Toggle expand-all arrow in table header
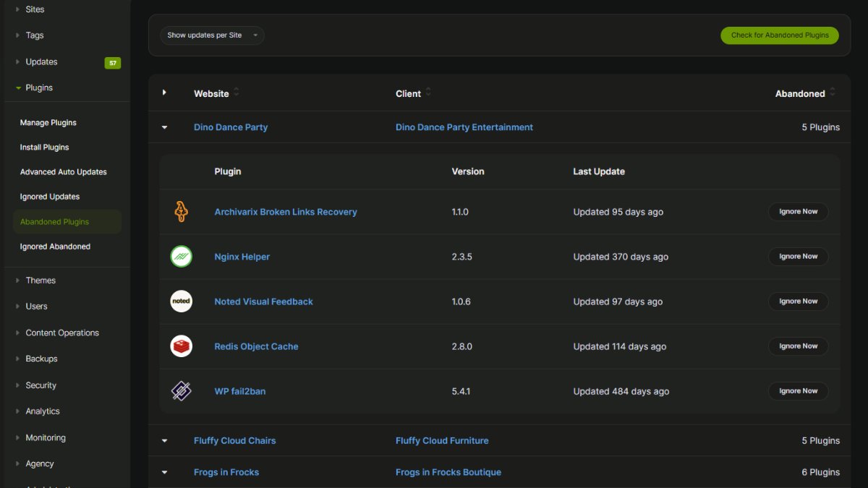 tap(164, 93)
